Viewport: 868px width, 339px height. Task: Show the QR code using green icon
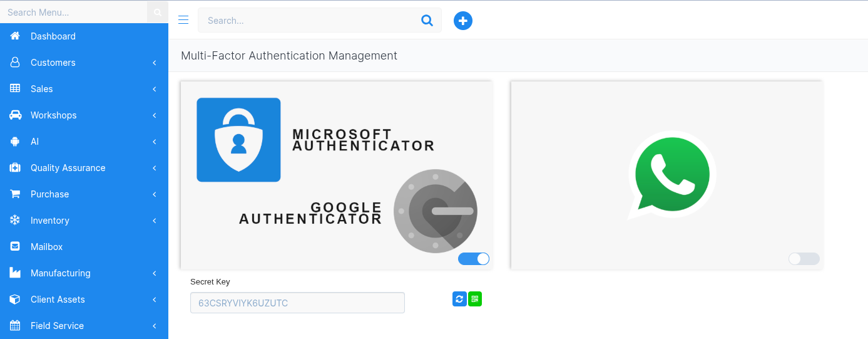(475, 300)
